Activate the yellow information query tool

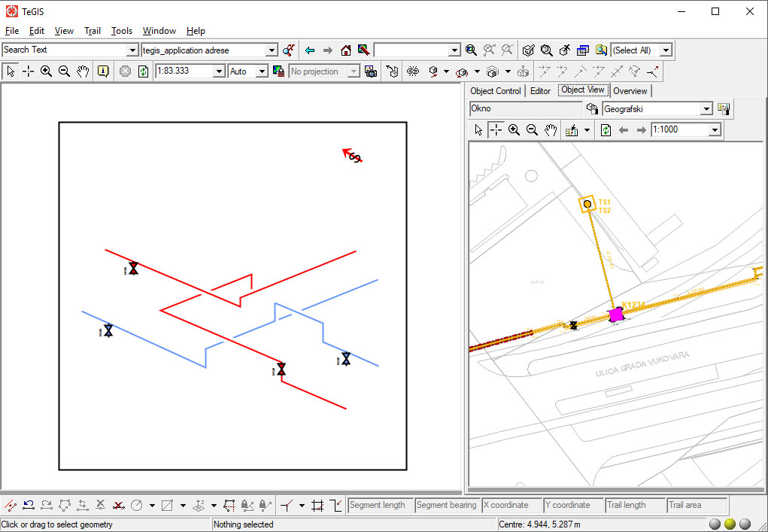click(103, 71)
